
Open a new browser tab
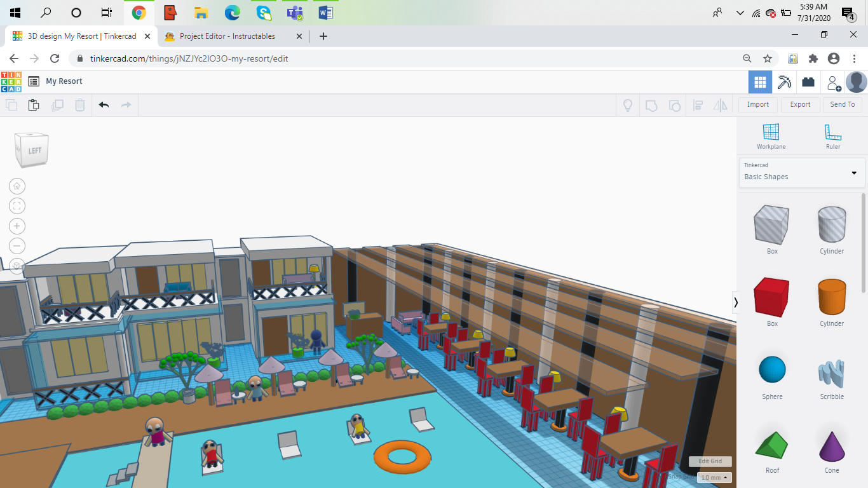[x=323, y=36]
